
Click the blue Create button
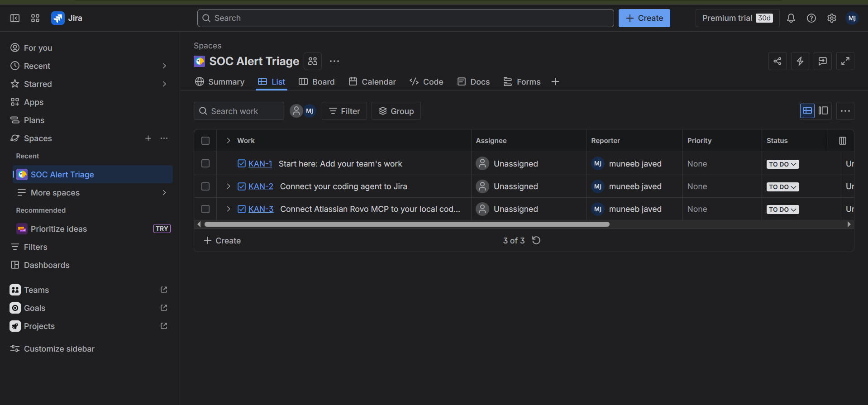644,18
